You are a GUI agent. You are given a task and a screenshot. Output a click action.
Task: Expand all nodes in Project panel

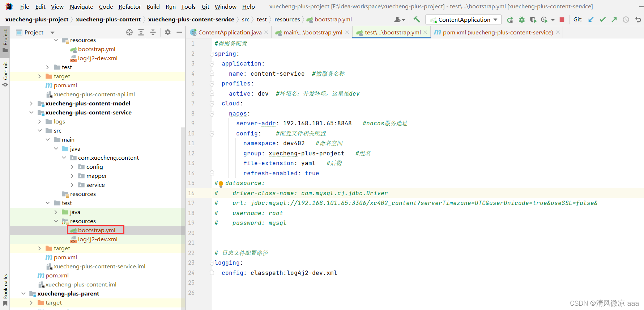point(141,32)
